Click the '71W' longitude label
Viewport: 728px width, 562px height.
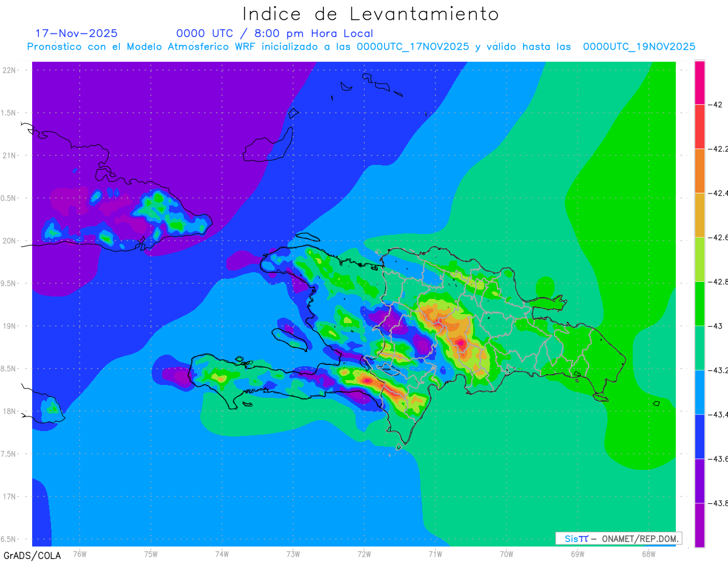click(435, 554)
